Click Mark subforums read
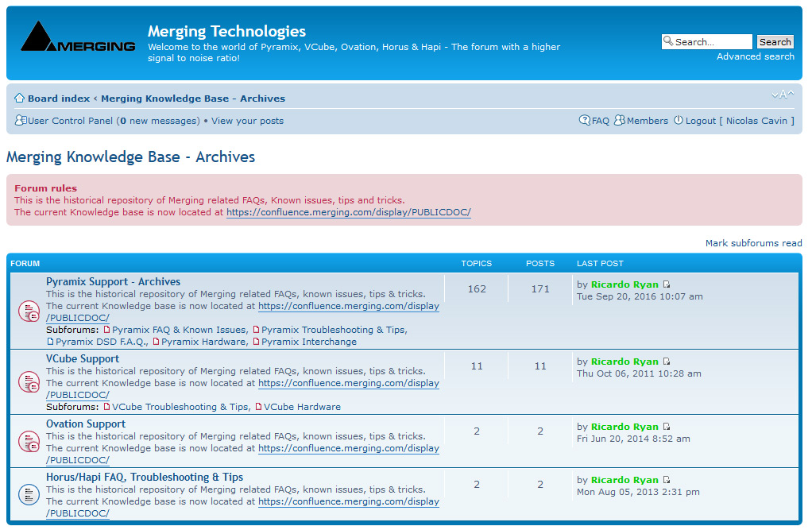 pos(753,243)
